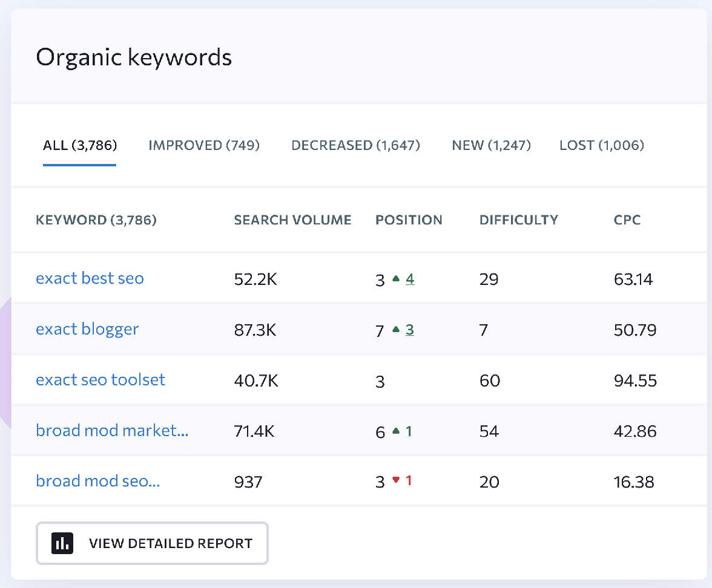Open the 'broad mod market...' keyword link

coord(112,431)
